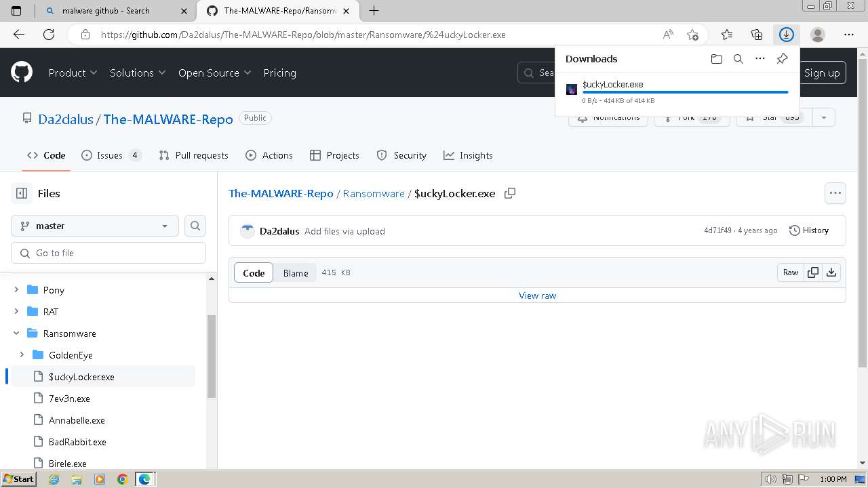The width and height of the screenshot is (868, 488).
Task: Pin the Downloads panel
Action: (782, 59)
